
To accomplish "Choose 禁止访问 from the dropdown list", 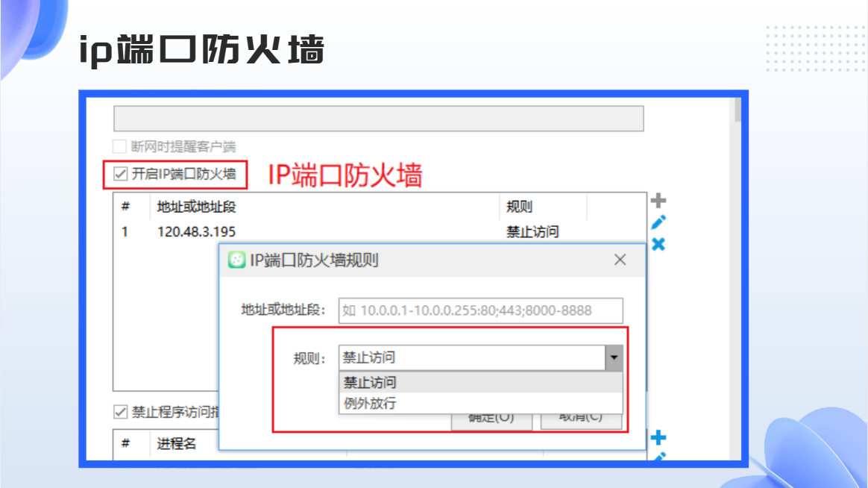I will coord(480,382).
